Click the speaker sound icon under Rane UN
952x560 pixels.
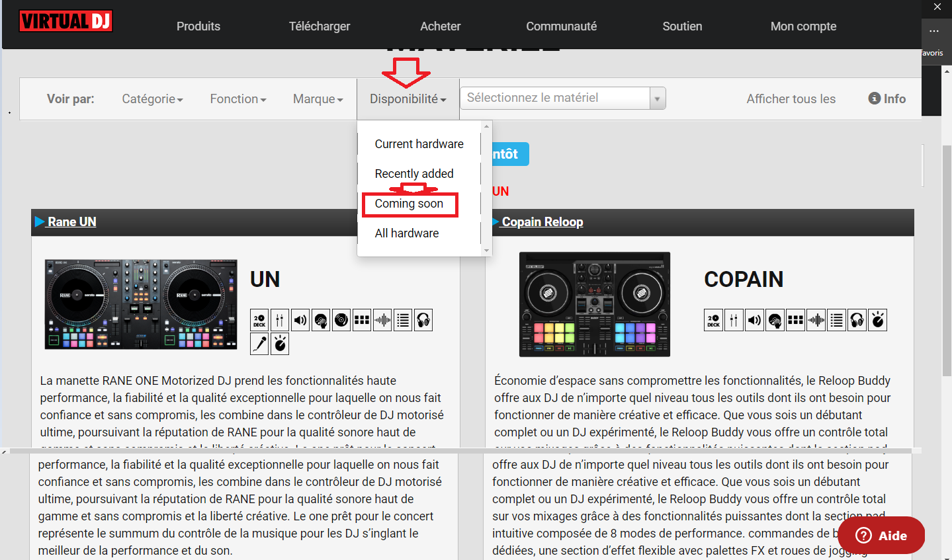pos(300,321)
